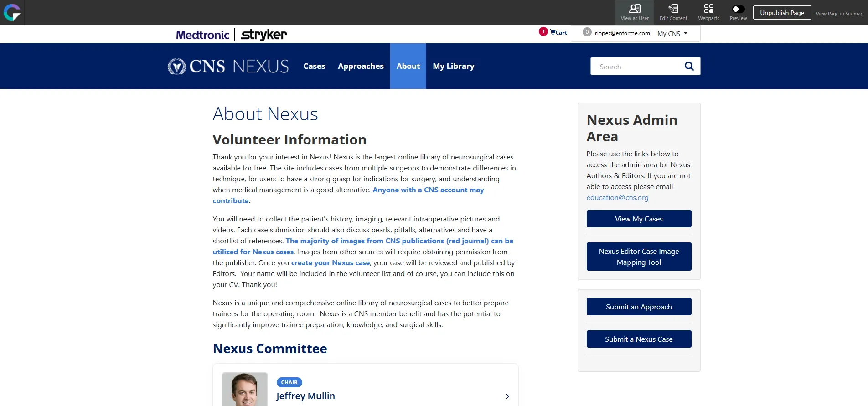Click the Volunteer Information heading
This screenshot has width=868, height=406.
click(289, 139)
